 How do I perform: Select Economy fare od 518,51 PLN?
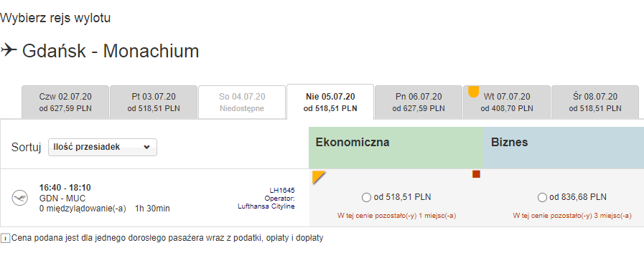click(366, 198)
